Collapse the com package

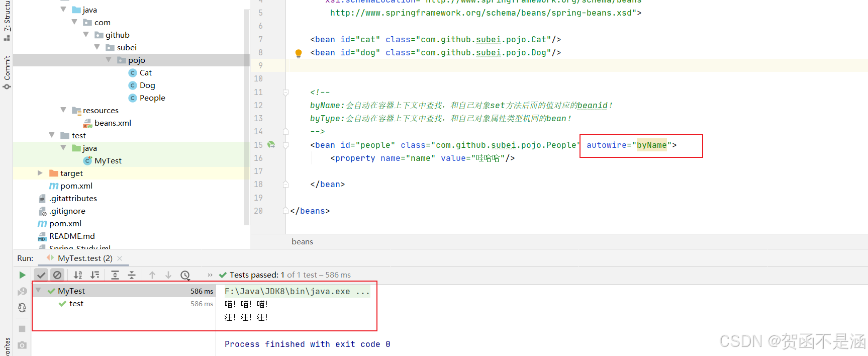(x=74, y=22)
